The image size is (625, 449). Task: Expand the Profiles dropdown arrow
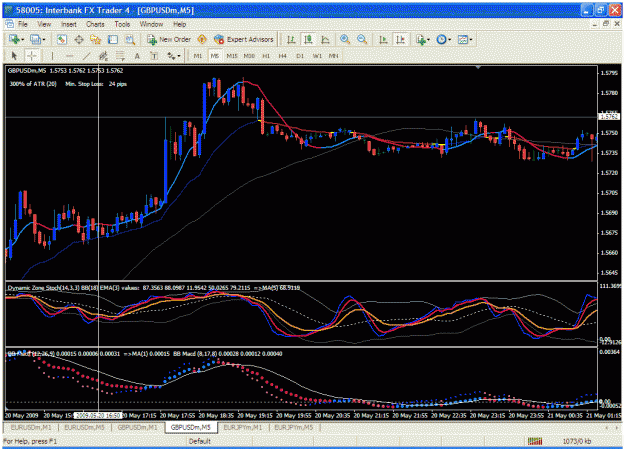click(x=44, y=39)
